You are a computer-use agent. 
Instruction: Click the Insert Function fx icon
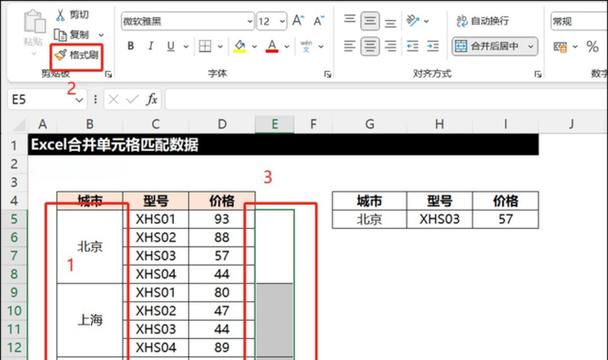[152, 100]
